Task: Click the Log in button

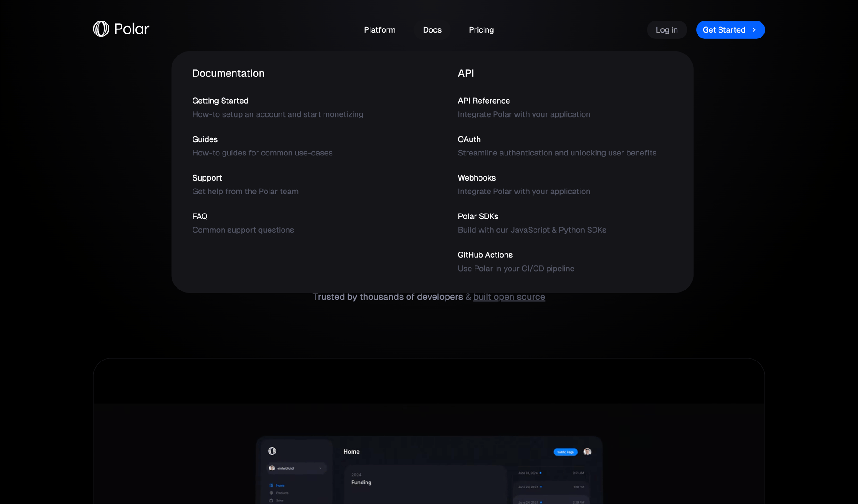Action: 666,29
